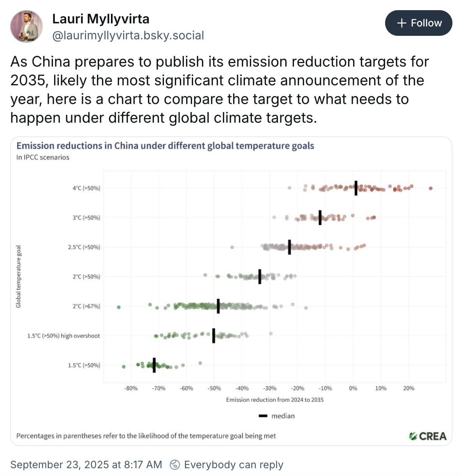Select the rightmost red dot on 4°C row
Viewport: 461px width, 476px height.
pyautogui.click(x=430, y=188)
